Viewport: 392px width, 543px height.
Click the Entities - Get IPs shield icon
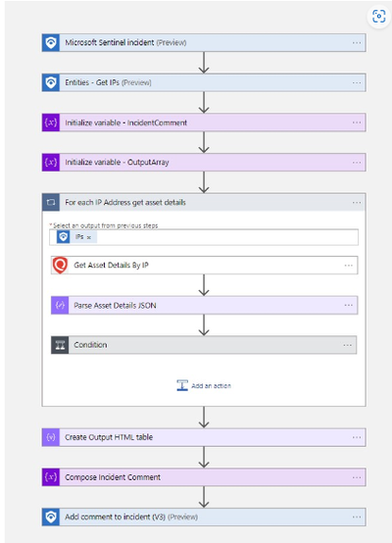(x=51, y=82)
